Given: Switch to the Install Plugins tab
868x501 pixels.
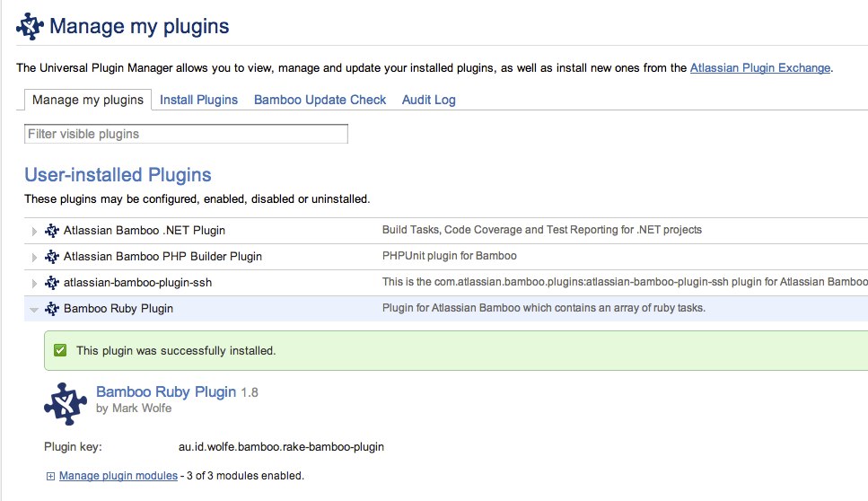Looking at the screenshot, I should click(198, 100).
